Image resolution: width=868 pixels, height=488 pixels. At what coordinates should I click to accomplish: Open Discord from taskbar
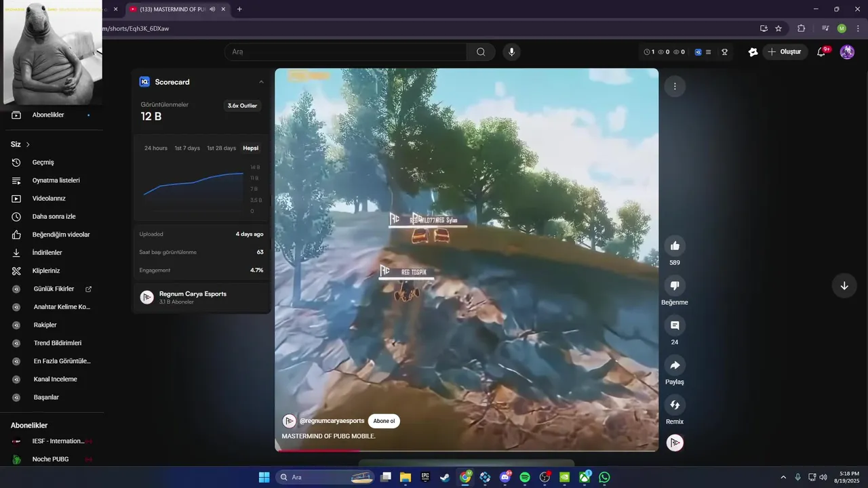coord(505,477)
